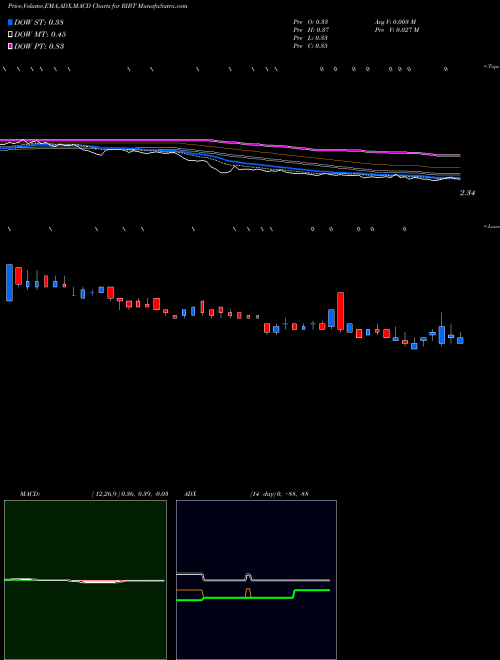Click the tallest red candlestick in price chart
Image resolution: width=500 pixels, height=660 pixels.
coord(340,311)
